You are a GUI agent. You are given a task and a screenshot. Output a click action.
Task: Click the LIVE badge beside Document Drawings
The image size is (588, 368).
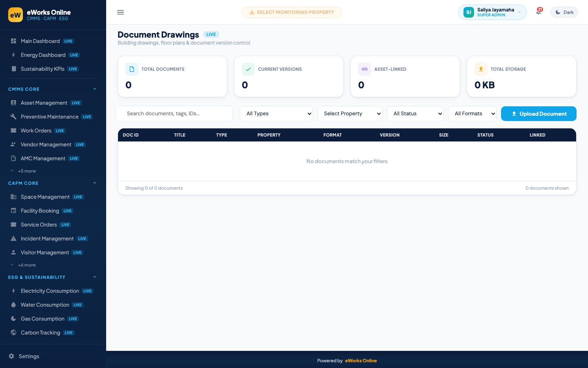click(211, 34)
